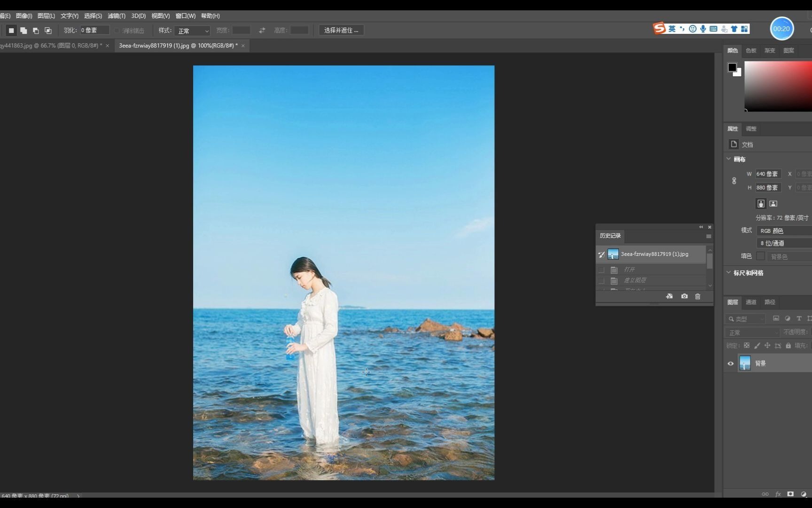This screenshot has width=812, height=508.
Task: Select the Subtract from Selection mode icon
Action: [x=36, y=31]
